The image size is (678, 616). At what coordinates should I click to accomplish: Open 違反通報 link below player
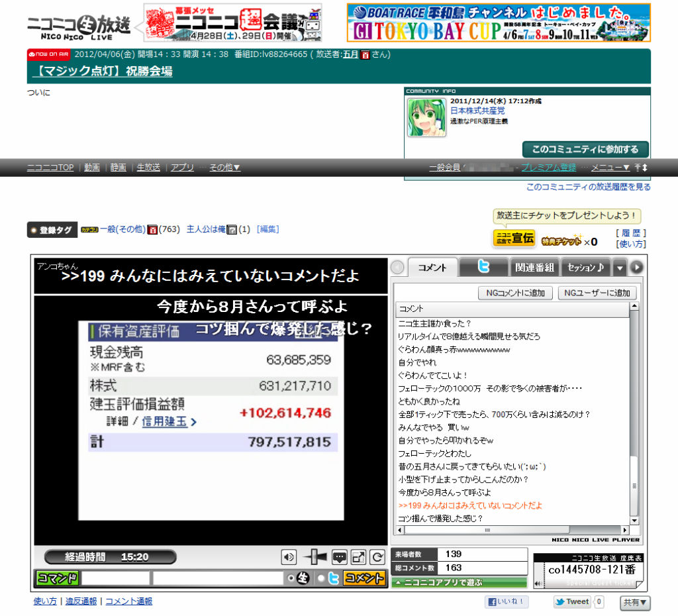81,601
